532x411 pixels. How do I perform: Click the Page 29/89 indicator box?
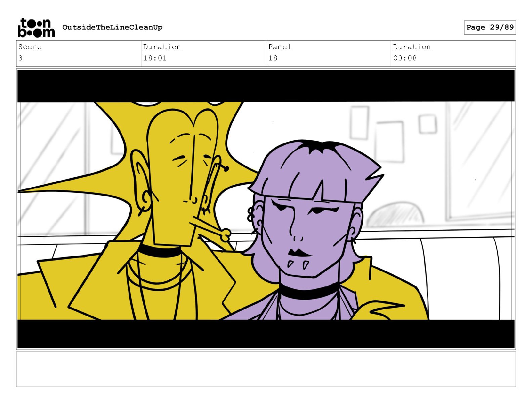pyautogui.click(x=490, y=27)
